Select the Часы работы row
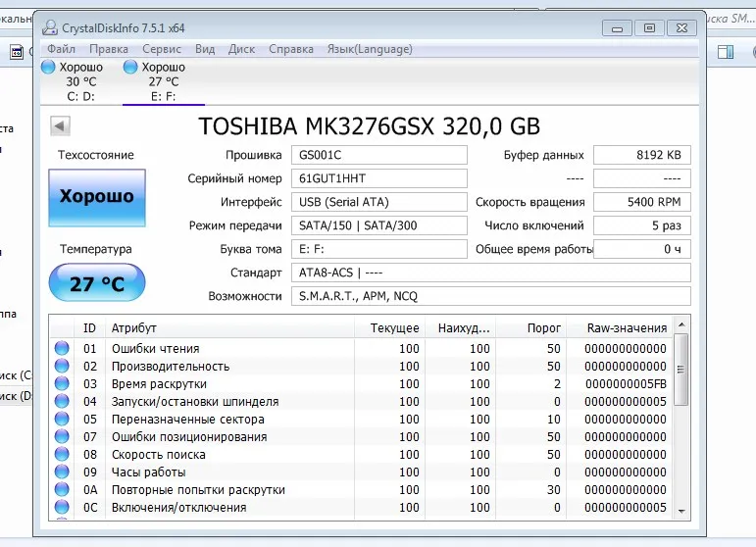The width and height of the screenshot is (756, 547). [x=361, y=472]
